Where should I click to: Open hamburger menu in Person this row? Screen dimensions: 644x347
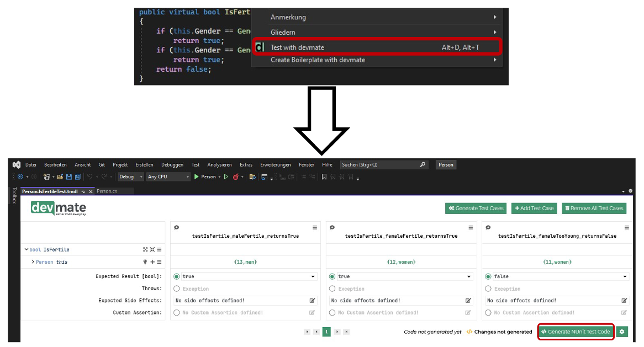click(x=160, y=261)
